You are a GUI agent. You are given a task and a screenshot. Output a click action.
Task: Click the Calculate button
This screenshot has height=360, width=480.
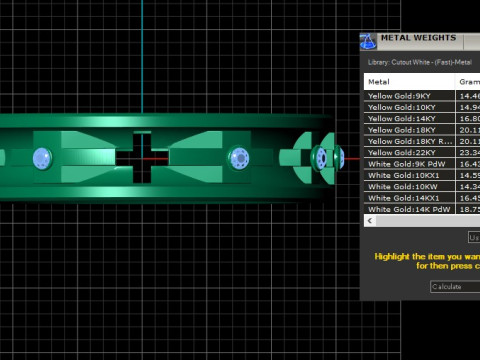tap(455, 287)
